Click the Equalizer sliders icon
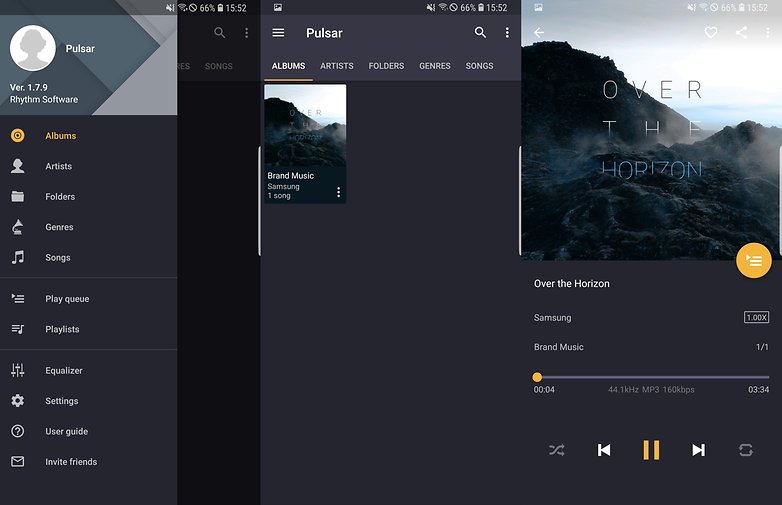 pos(17,370)
